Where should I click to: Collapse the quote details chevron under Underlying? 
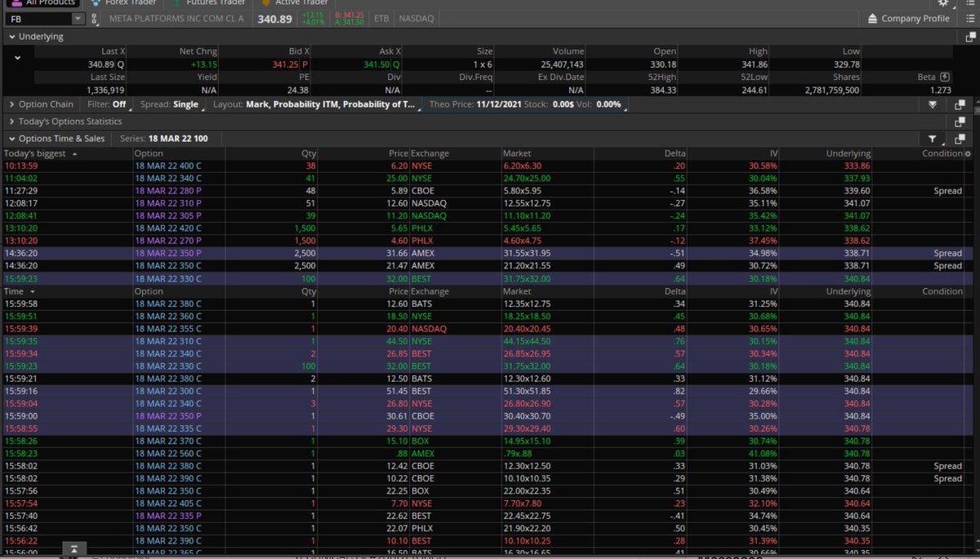[x=18, y=57]
